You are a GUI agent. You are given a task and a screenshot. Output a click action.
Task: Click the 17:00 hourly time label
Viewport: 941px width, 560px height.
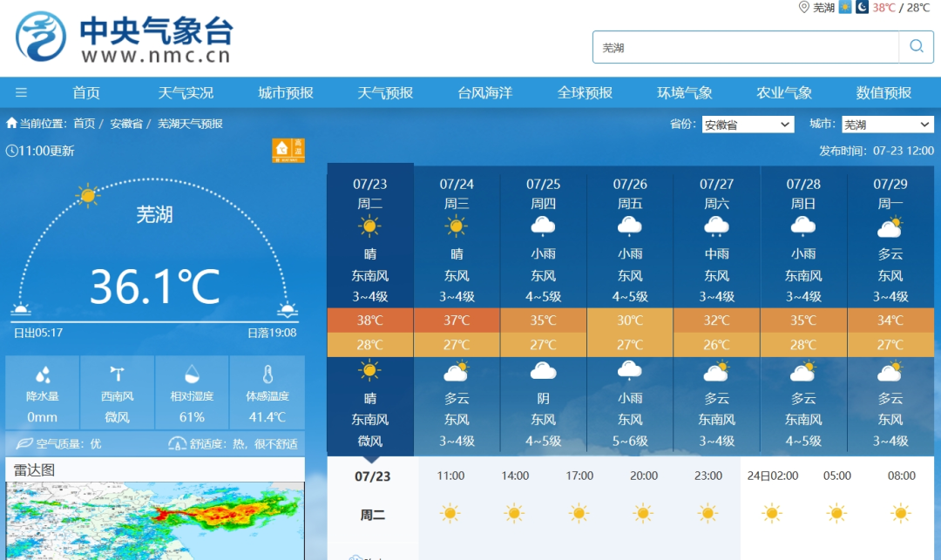pyautogui.click(x=579, y=476)
